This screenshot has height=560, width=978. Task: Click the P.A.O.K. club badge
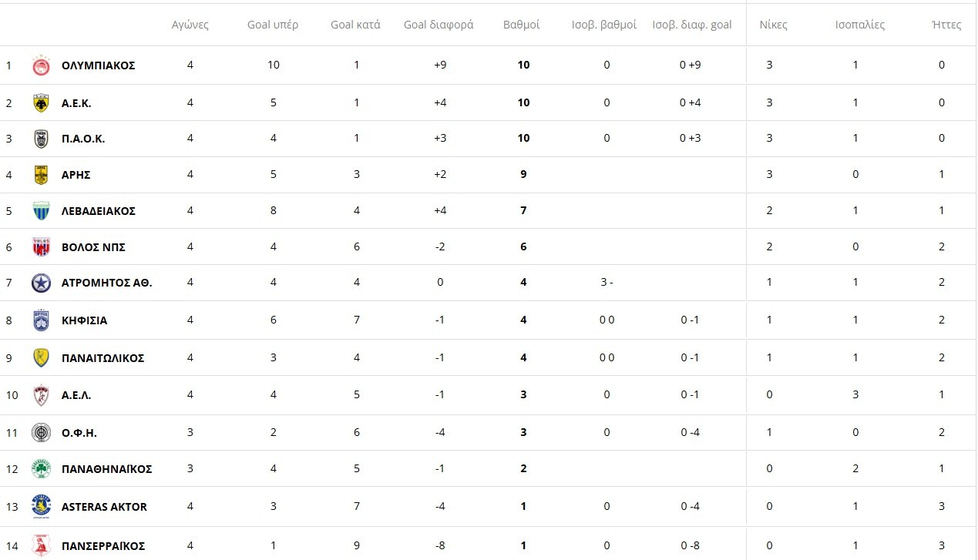[41, 139]
